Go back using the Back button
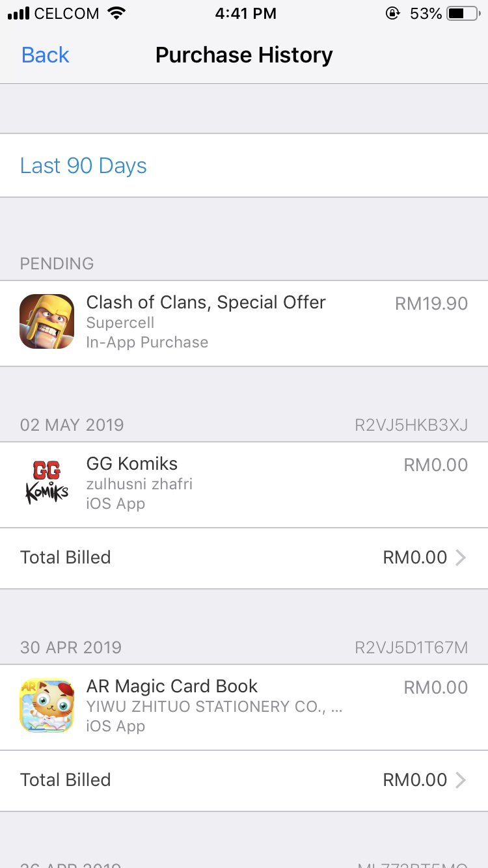Viewport: 488px width, 868px height. tap(46, 55)
